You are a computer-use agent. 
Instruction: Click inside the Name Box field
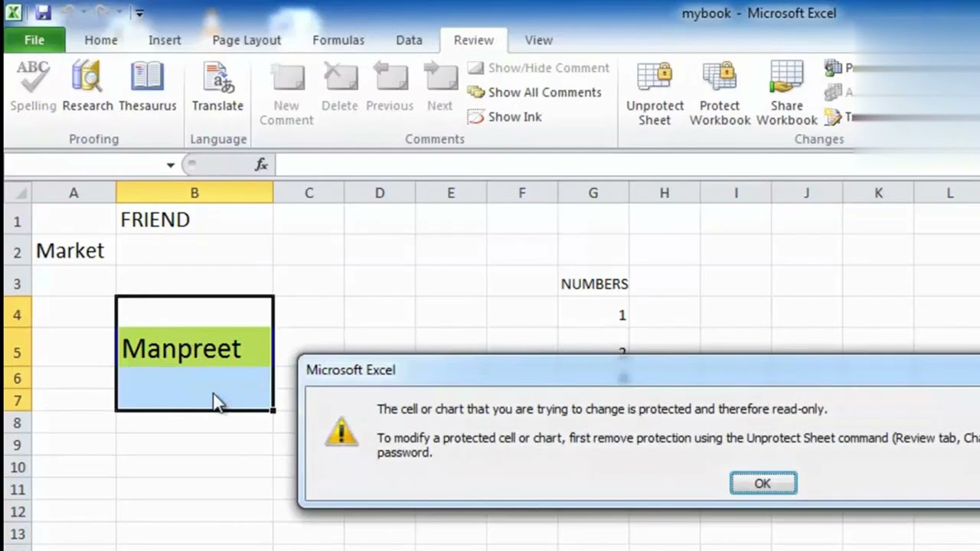(83, 165)
